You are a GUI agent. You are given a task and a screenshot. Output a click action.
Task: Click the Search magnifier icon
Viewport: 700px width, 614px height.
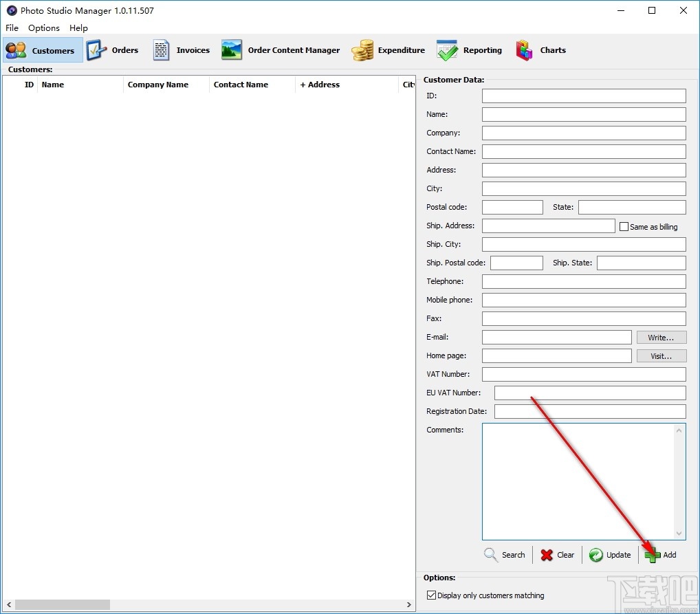coord(491,555)
